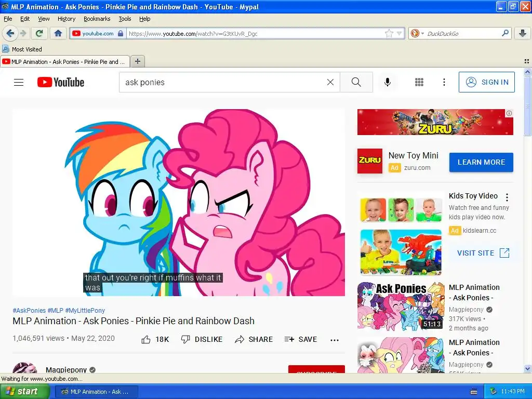Click the VISIT SITE link

click(x=483, y=253)
